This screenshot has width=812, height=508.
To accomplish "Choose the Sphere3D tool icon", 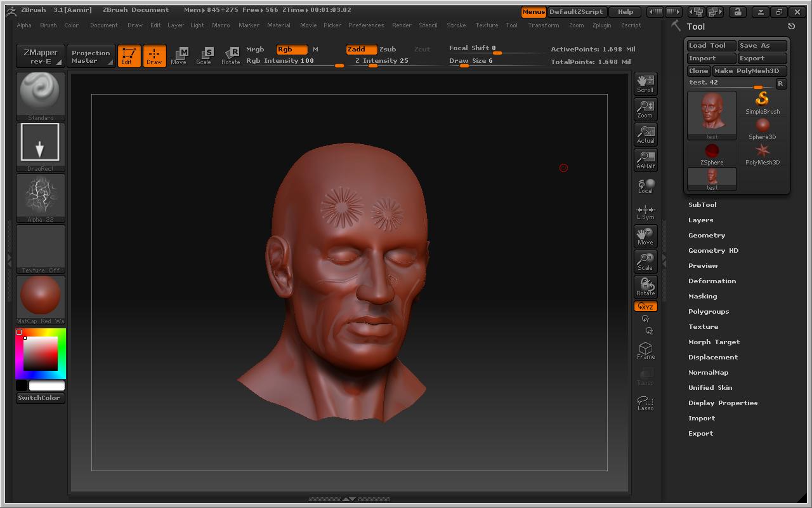I will 762,128.
